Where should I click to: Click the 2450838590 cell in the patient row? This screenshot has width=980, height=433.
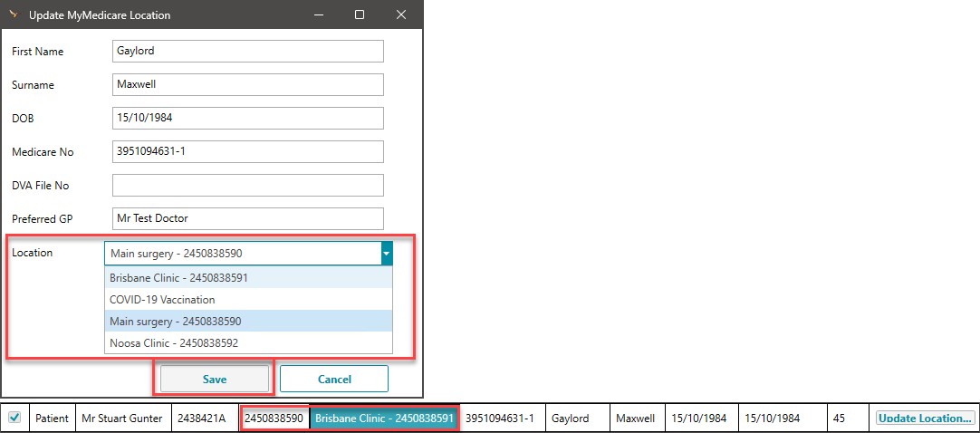coord(274,419)
